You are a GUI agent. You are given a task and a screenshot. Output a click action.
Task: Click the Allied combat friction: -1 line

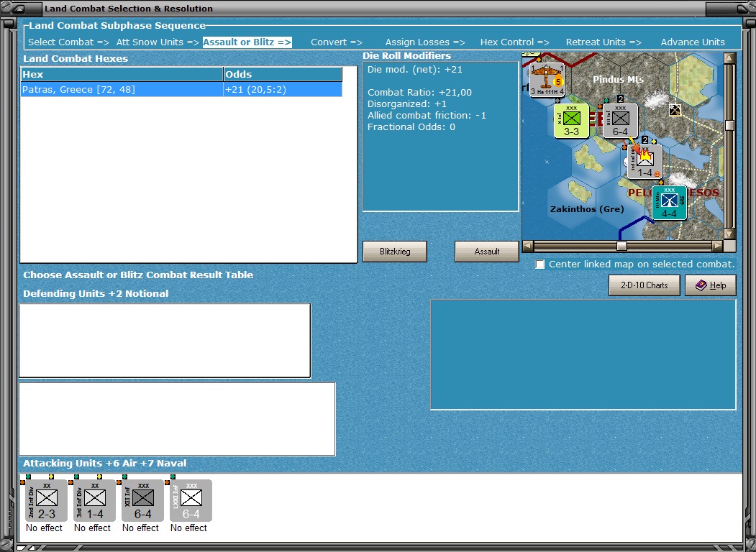[427, 116]
